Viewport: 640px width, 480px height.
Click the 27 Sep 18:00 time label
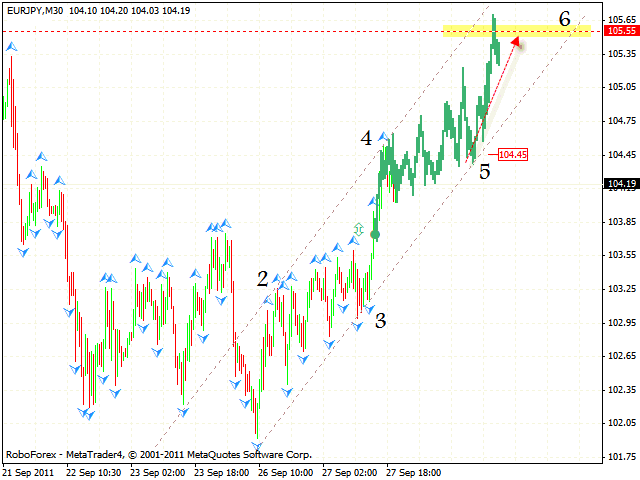[415, 471]
